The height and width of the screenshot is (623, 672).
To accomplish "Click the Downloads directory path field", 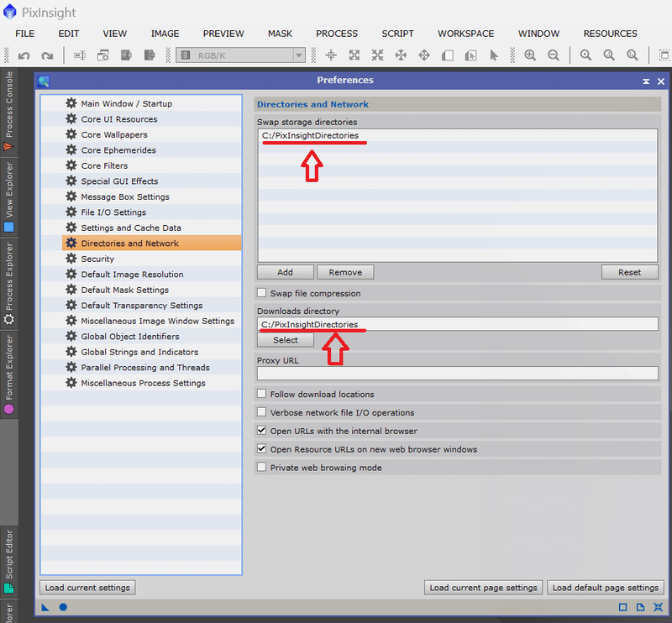I will click(457, 324).
